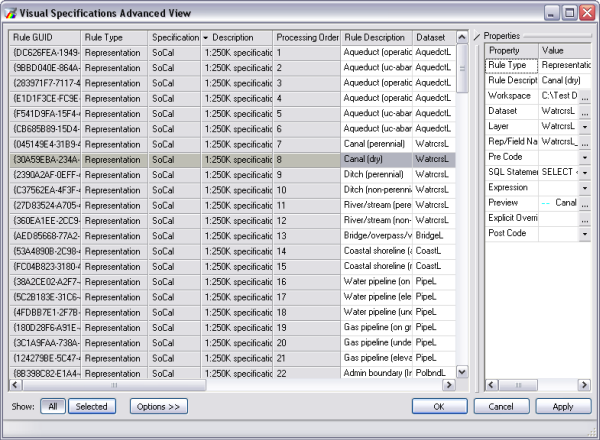Sort by Rule GUID column header
This screenshot has height=440, width=600.
pos(45,37)
